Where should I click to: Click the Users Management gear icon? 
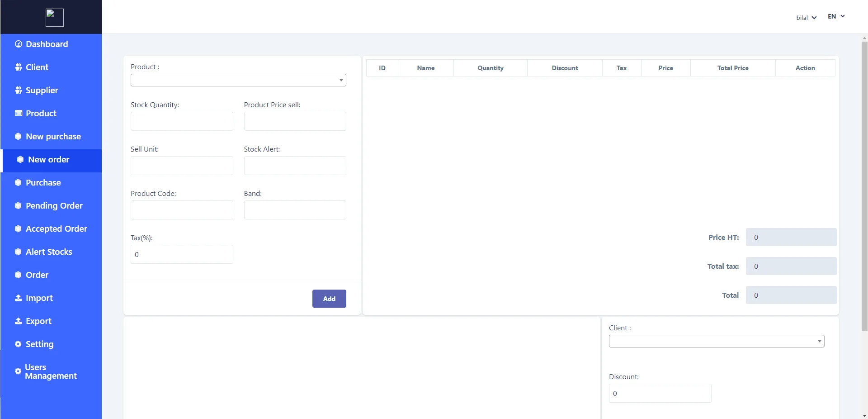point(18,371)
